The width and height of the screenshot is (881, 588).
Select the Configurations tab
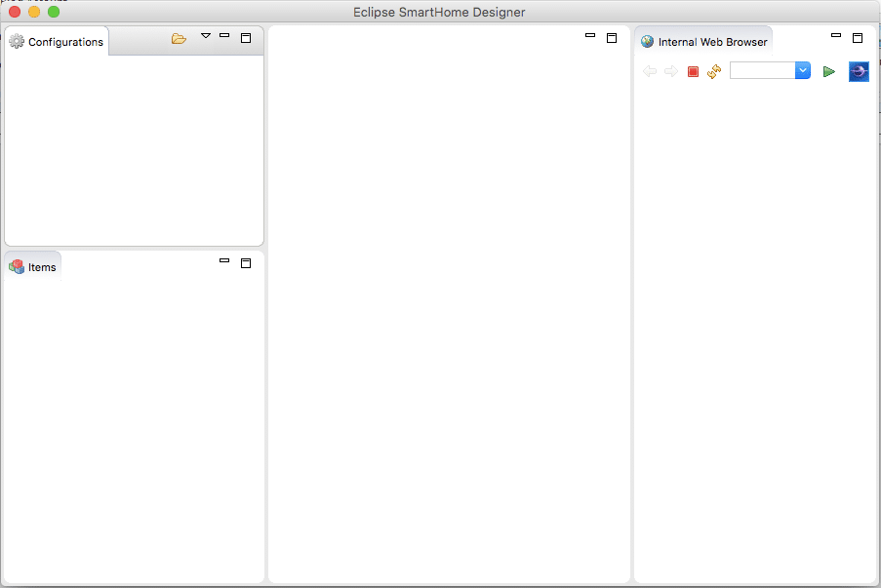coord(57,42)
